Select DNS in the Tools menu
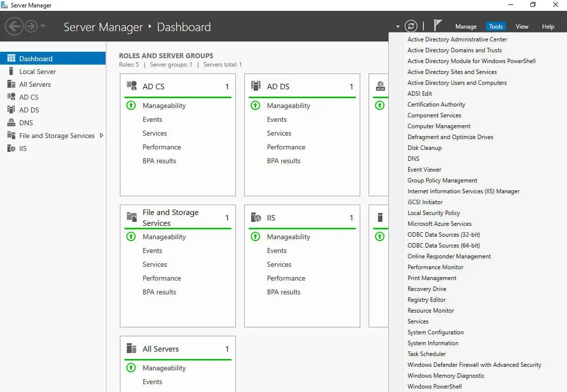The width and height of the screenshot is (567, 392). tap(414, 159)
